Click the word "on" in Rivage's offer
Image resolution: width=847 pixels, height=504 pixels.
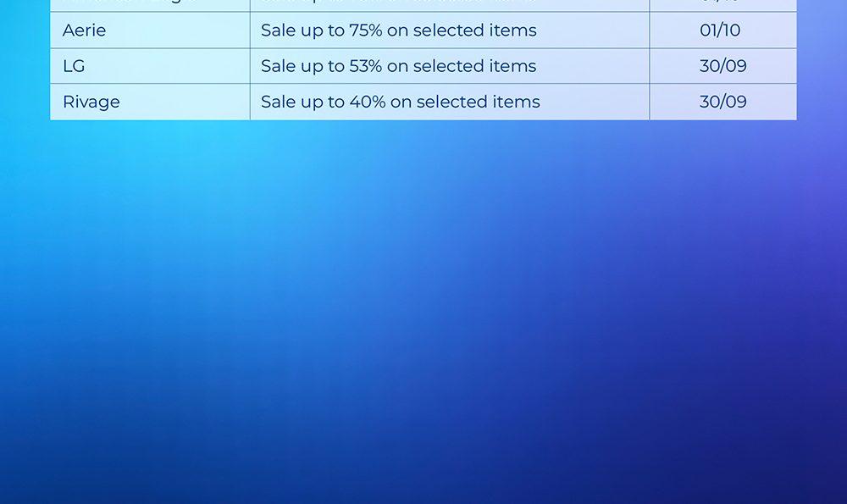[x=401, y=102]
